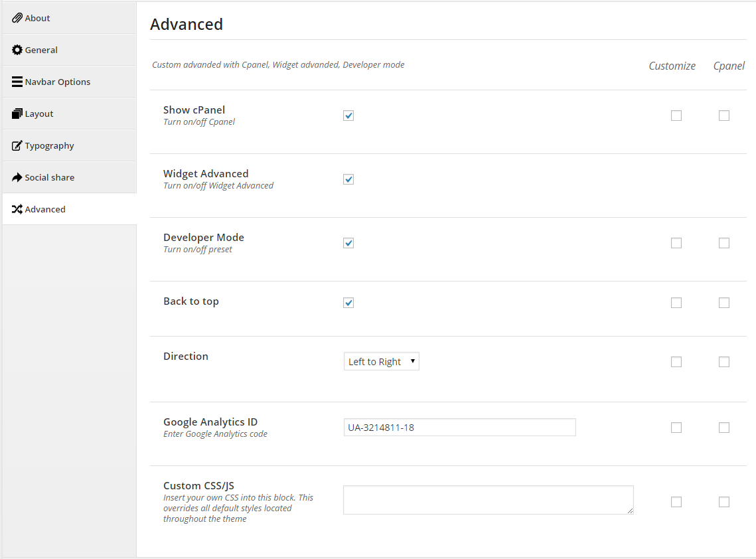Click the Show cPanel label
Screen dimensions: 756x559
tap(194, 110)
